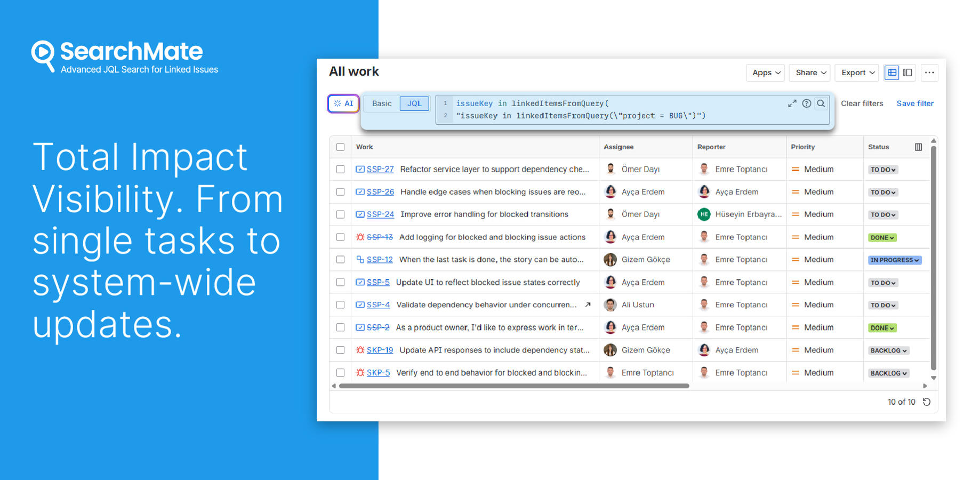Open JQL syntax help icon
This screenshot has width=980, height=480.
[x=807, y=103]
